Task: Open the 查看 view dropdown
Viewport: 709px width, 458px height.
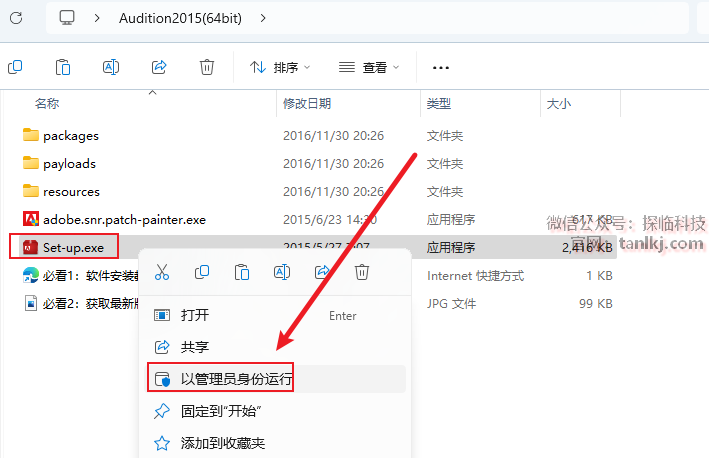Action: click(x=369, y=67)
